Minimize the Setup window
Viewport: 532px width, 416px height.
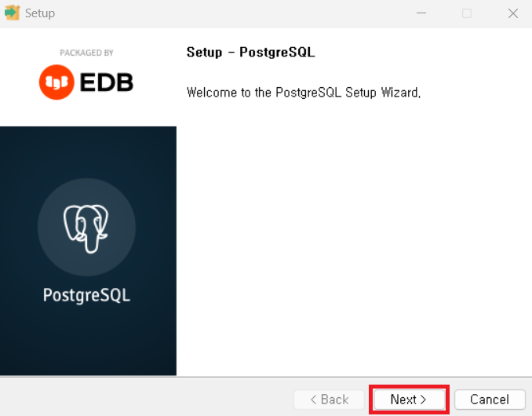(x=421, y=13)
